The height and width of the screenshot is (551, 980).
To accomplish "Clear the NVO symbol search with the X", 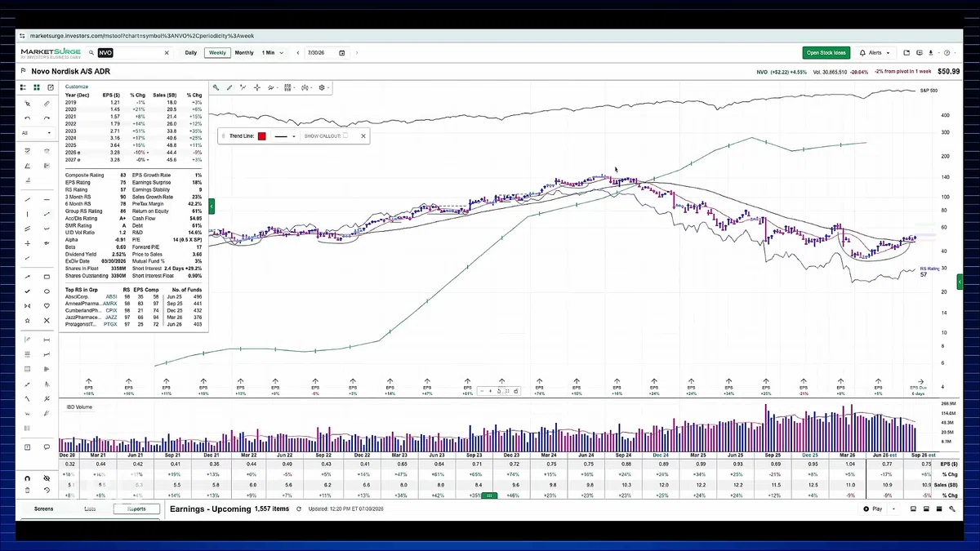I will [167, 52].
